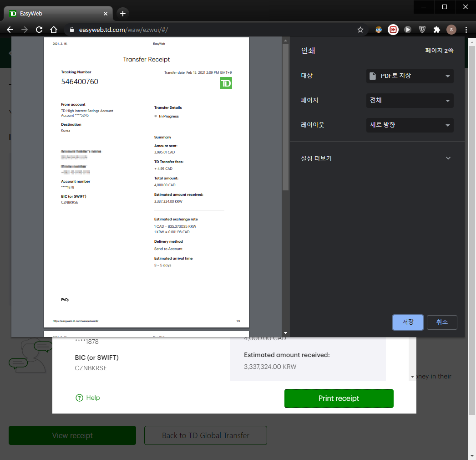This screenshot has height=460, width=476.
Task: Open the shield extension icon
Action: click(422, 30)
